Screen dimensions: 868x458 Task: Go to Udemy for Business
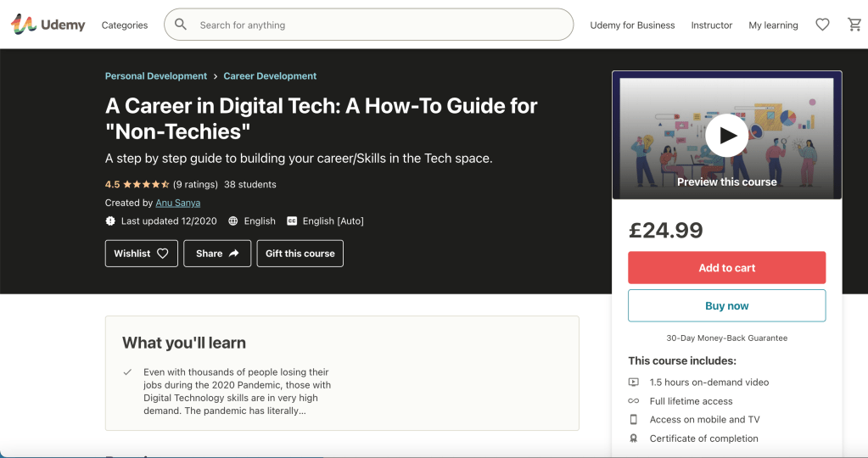(632, 25)
